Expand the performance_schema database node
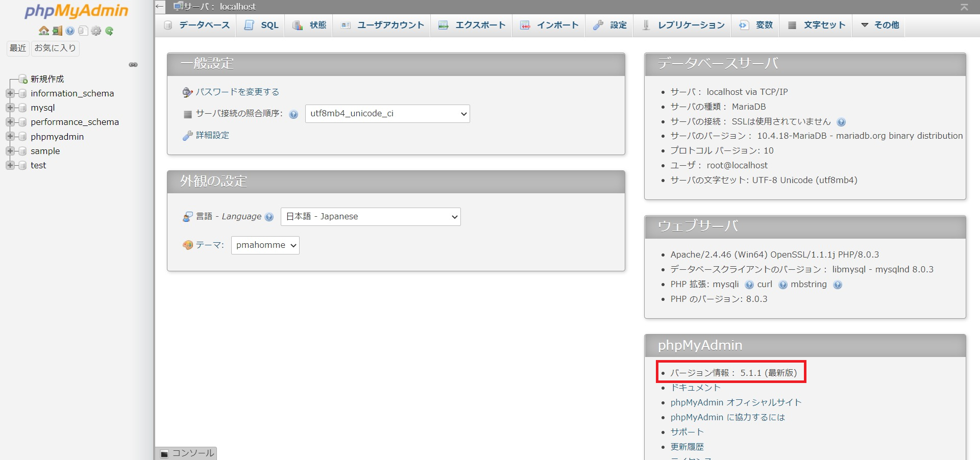The width and height of the screenshot is (980, 460). tap(10, 122)
